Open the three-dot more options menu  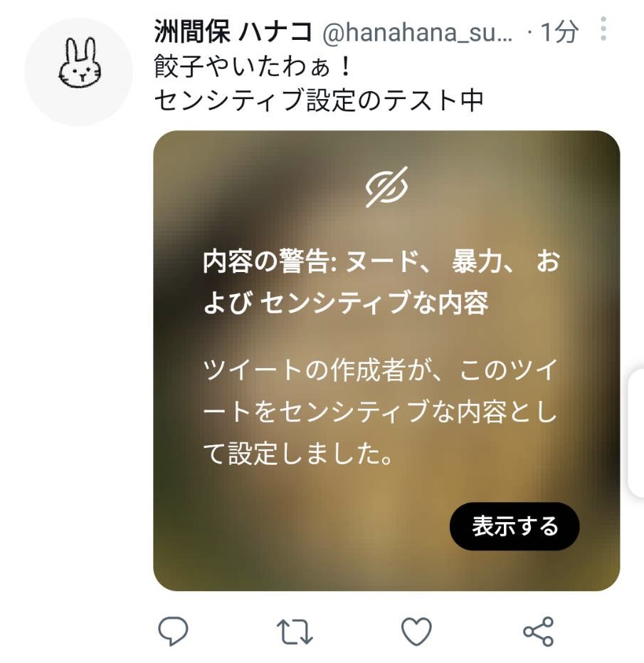[603, 28]
